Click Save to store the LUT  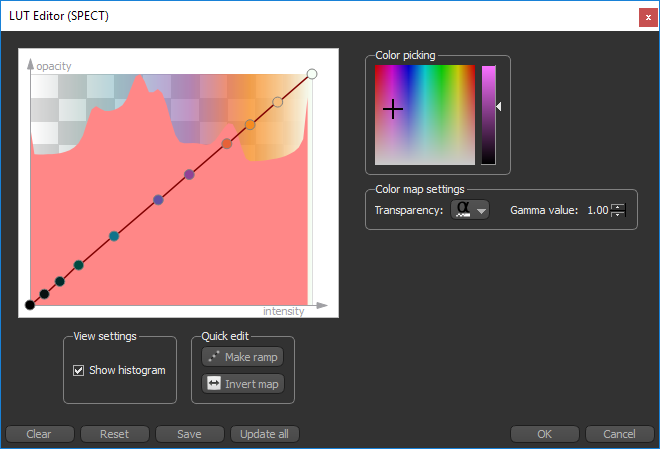(x=189, y=434)
